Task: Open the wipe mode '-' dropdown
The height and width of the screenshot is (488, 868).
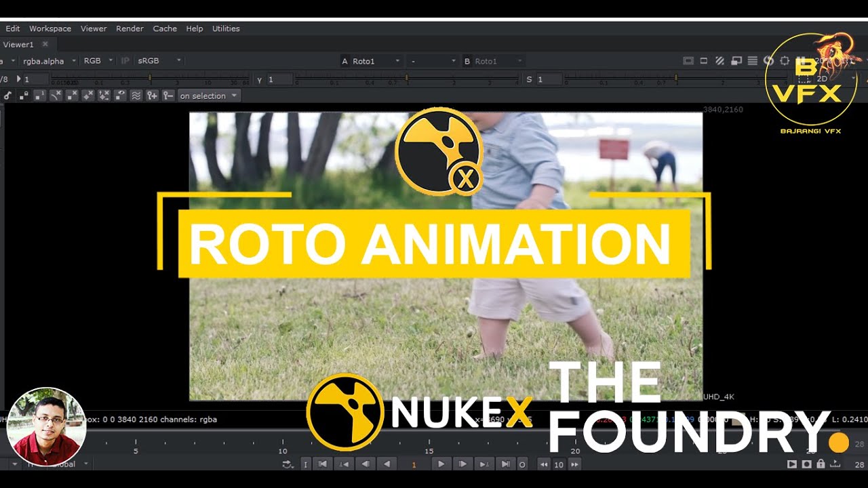Action: tap(433, 61)
